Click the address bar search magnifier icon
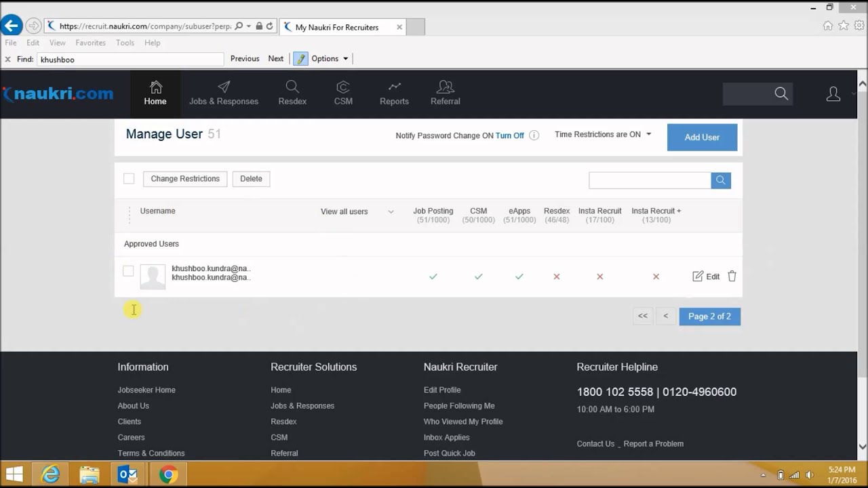This screenshot has width=868, height=488. [x=239, y=26]
